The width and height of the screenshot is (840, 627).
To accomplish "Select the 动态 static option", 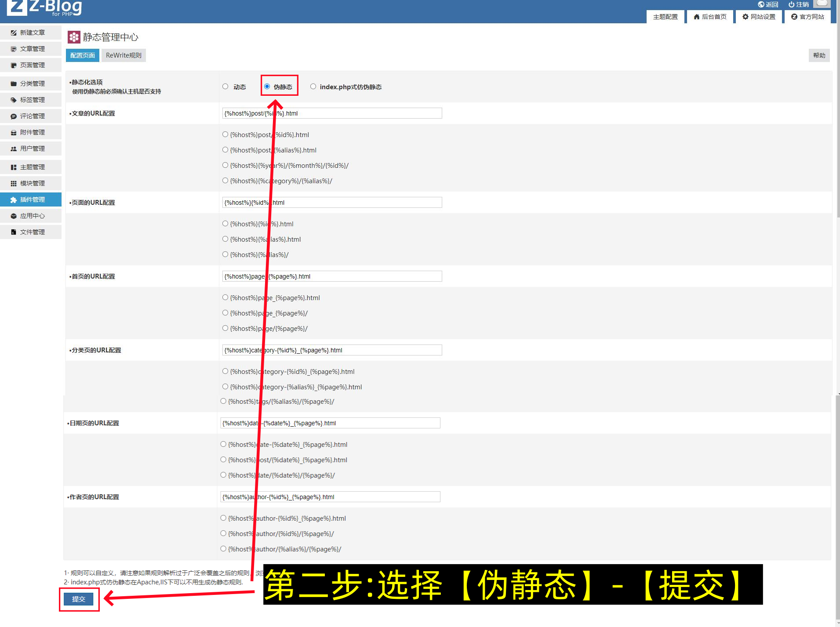I will pos(225,86).
